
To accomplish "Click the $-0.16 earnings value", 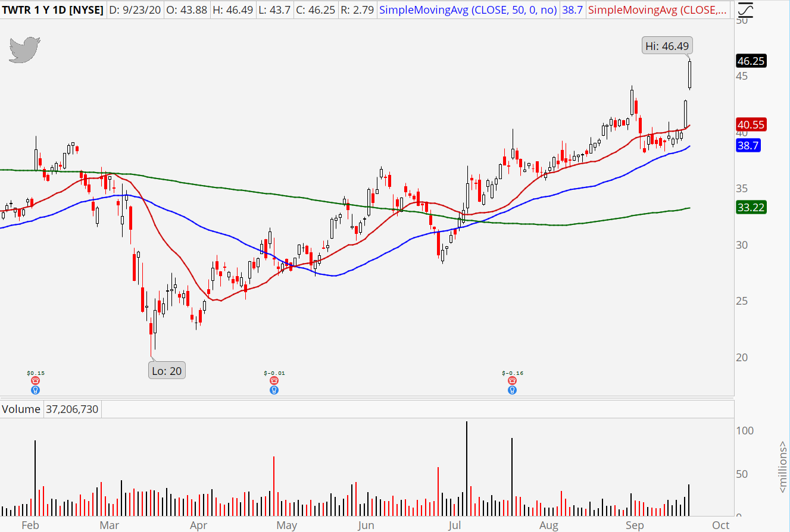I will tap(512, 373).
